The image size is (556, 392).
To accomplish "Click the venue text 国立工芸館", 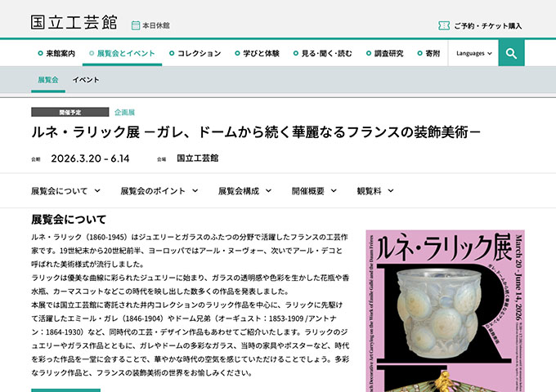I will pos(198,158).
